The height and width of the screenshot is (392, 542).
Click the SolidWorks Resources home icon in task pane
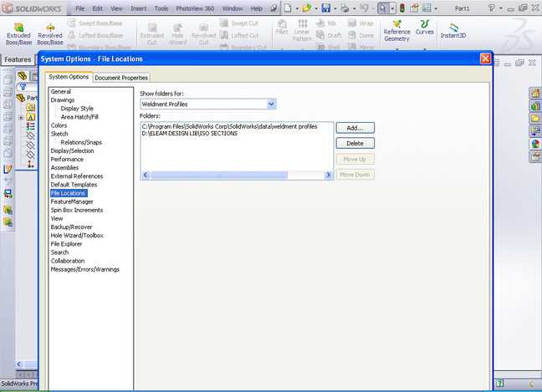click(x=535, y=93)
